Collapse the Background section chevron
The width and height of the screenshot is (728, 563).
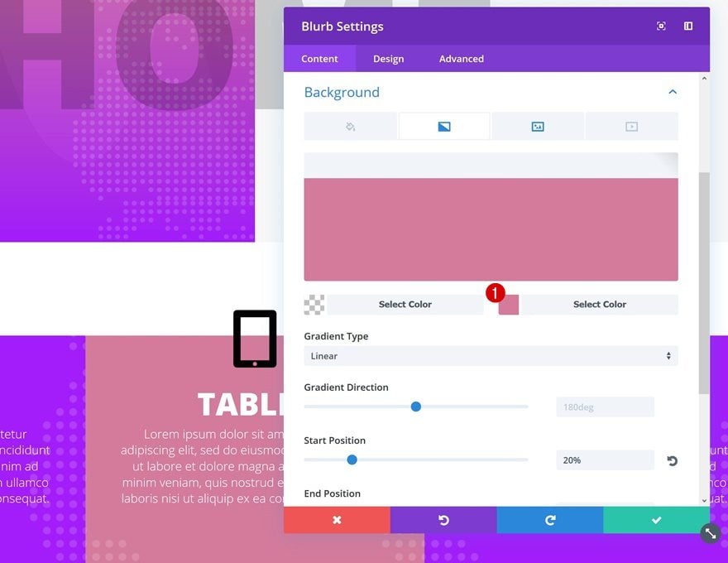673,92
